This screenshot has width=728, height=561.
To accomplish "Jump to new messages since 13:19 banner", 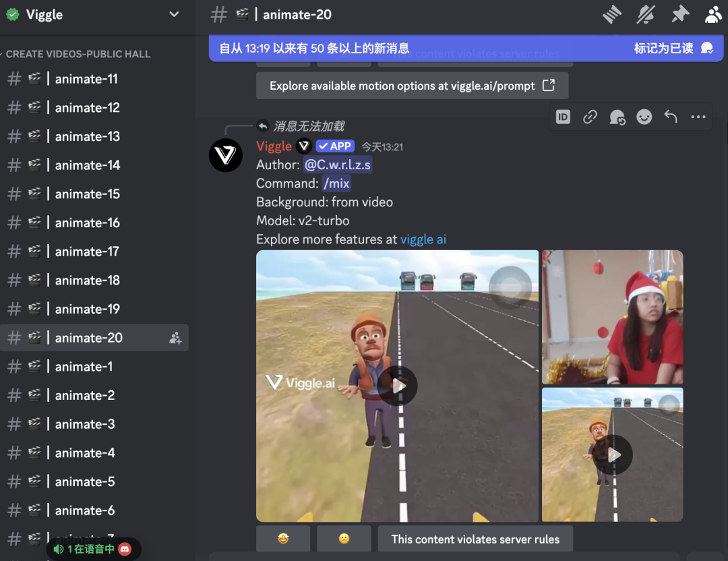I will pyautogui.click(x=314, y=48).
